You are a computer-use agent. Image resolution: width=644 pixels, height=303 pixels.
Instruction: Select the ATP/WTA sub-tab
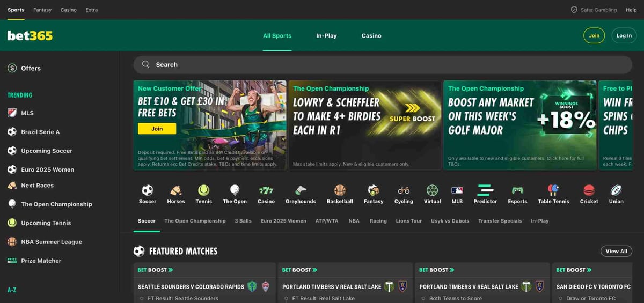pos(327,221)
